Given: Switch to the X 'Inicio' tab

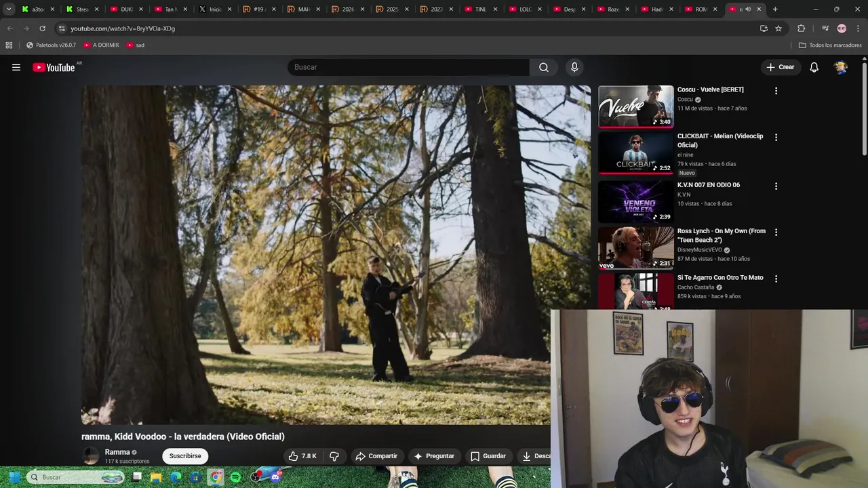Looking at the screenshot, I should tap(214, 9).
